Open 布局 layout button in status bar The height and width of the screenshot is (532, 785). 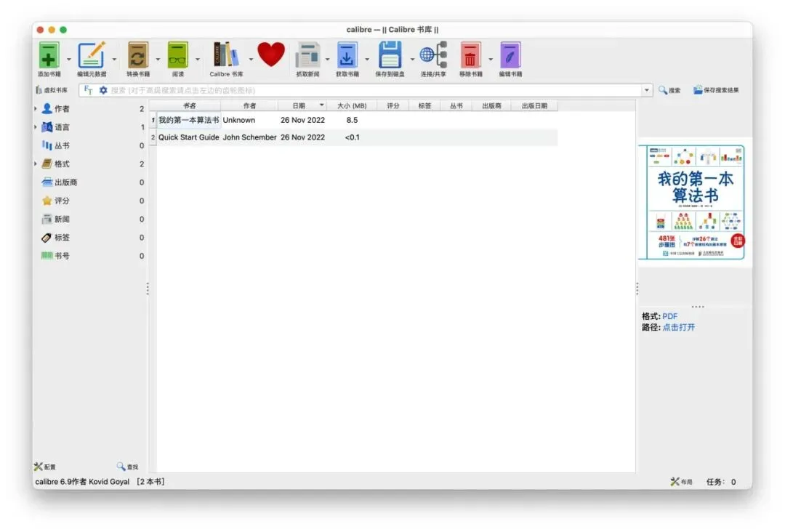click(x=681, y=481)
